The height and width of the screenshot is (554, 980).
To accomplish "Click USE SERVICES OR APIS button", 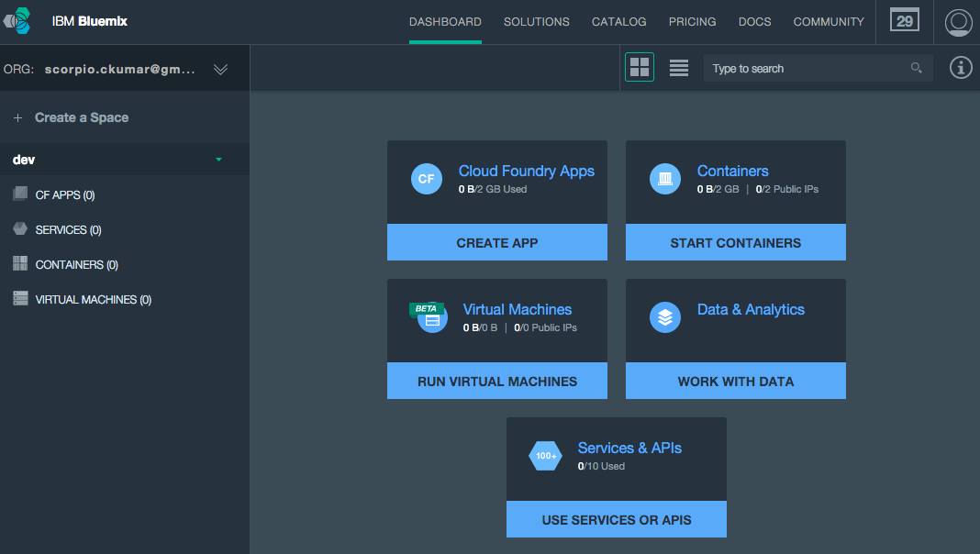I will coord(617,520).
